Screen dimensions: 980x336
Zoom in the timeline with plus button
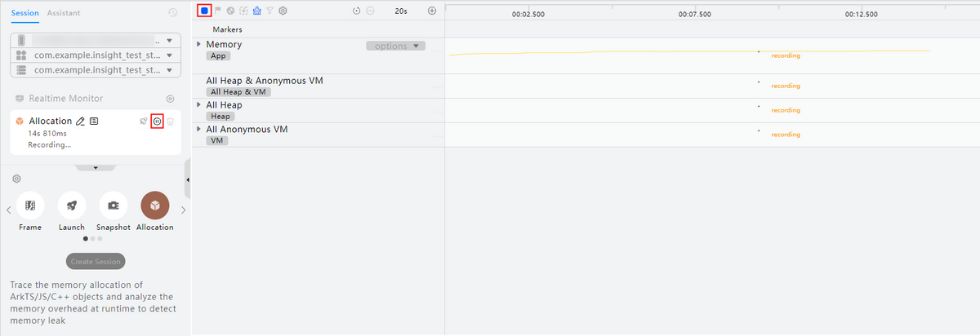click(432, 11)
